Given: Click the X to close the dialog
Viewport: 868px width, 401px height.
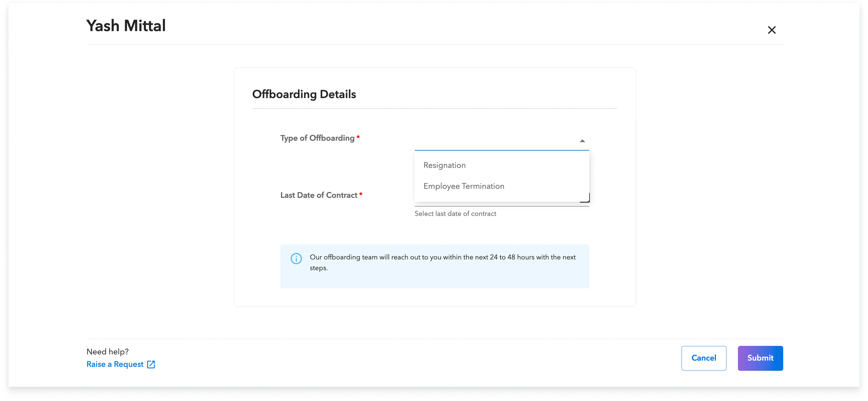Looking at the screenshot, I should point(772,30).
